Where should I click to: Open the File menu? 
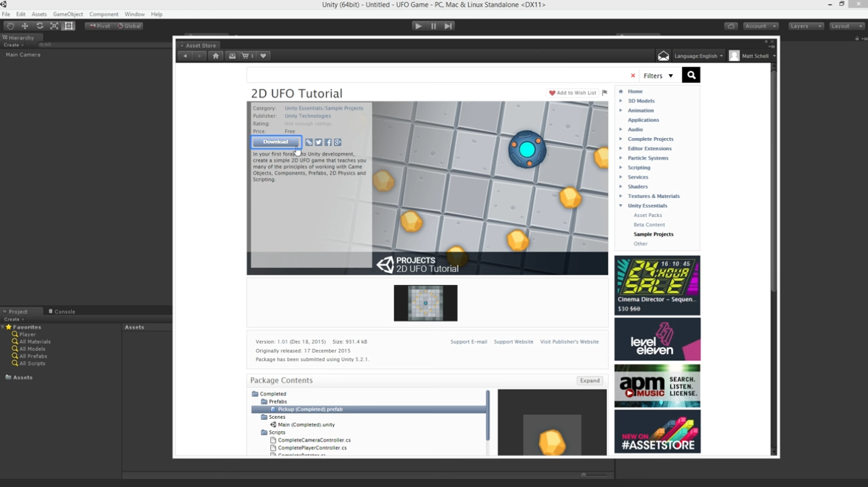point(6,14)
